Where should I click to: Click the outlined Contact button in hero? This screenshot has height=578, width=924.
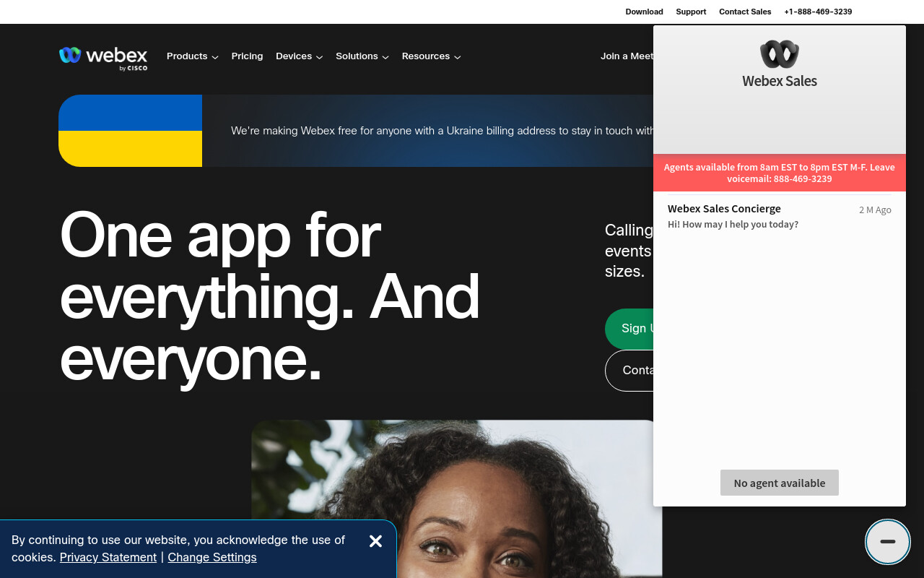click(629, 371)
